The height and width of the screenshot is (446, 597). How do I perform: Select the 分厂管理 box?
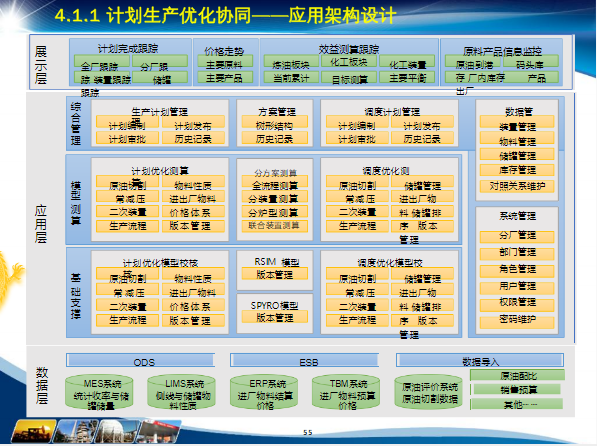click(517, 237)
